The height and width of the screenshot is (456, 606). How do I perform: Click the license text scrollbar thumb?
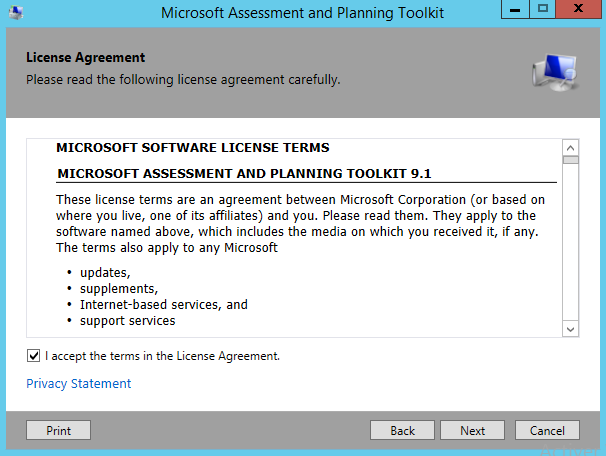coord(570,158)
